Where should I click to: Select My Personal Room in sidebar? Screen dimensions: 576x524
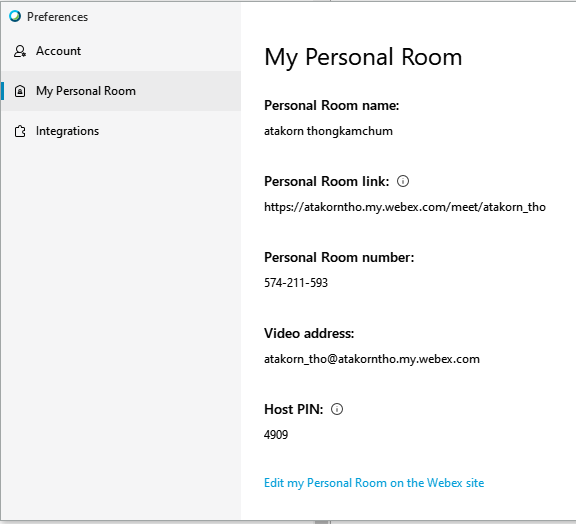(x=121, y=91)
